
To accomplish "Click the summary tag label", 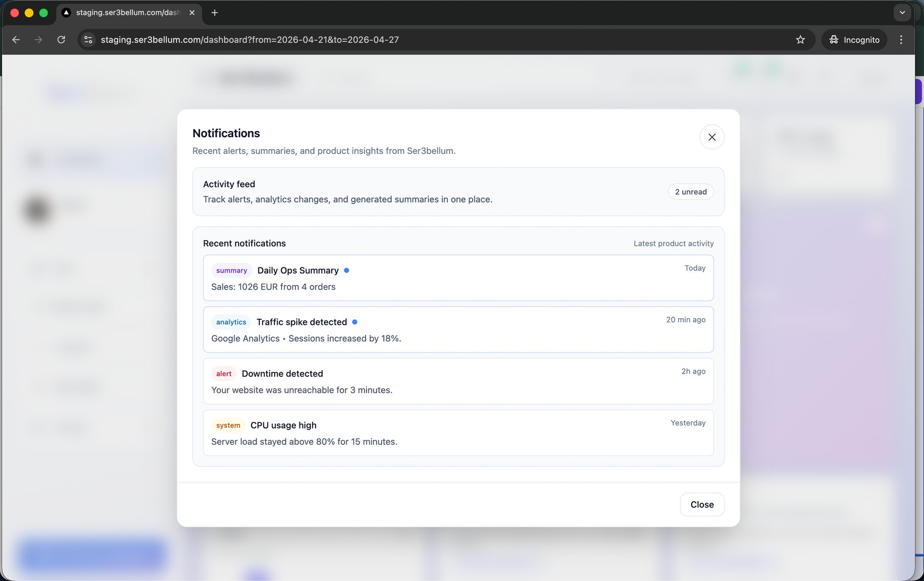I will (x=231, y=271).
